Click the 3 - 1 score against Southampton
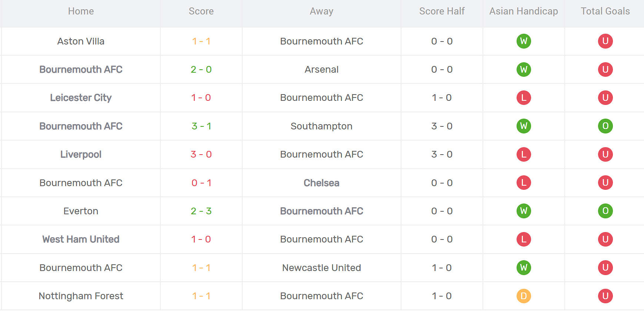Screen dimensions: 644x314 [201, 126]
